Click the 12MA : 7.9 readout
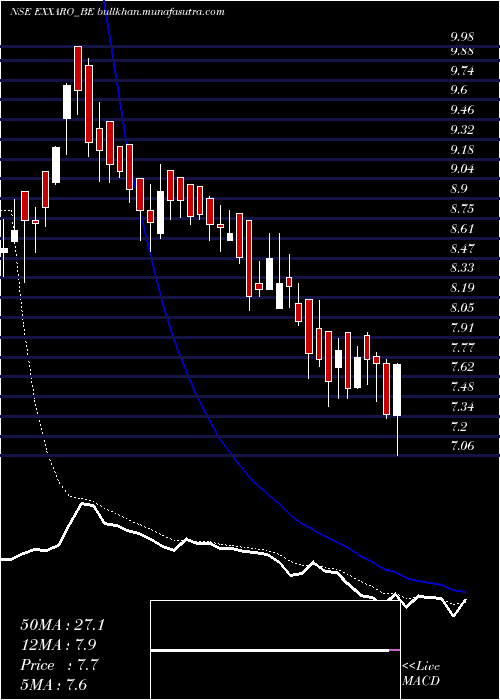Viewport: 500px width, 700px height. click(x=58, y=645)
